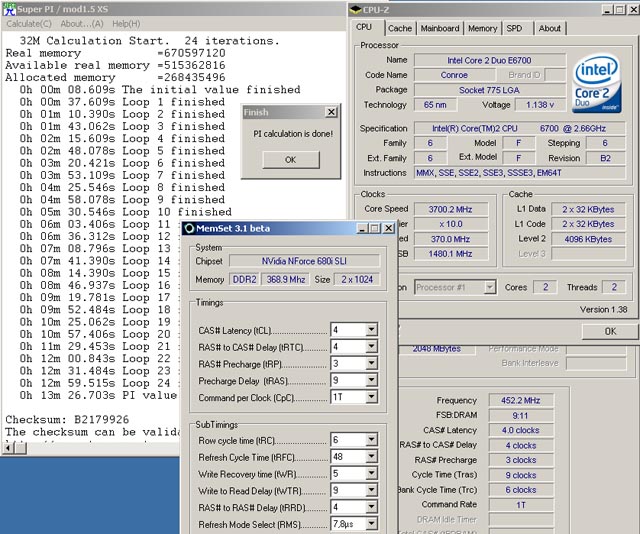Click the Level 2 cache value 4096 KBytes
This screenshot has width=640, height=534.
pyautogui.click(x=588, y=239)
